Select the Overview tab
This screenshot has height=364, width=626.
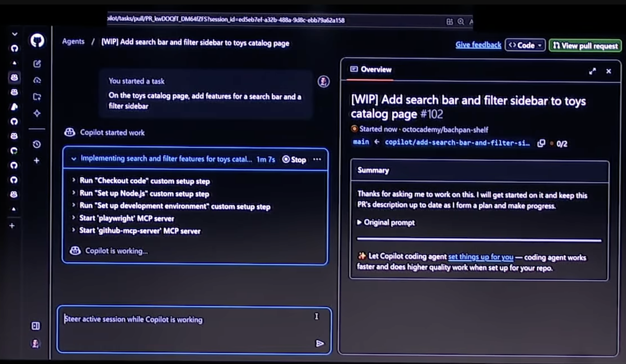[x=371, y=70]
